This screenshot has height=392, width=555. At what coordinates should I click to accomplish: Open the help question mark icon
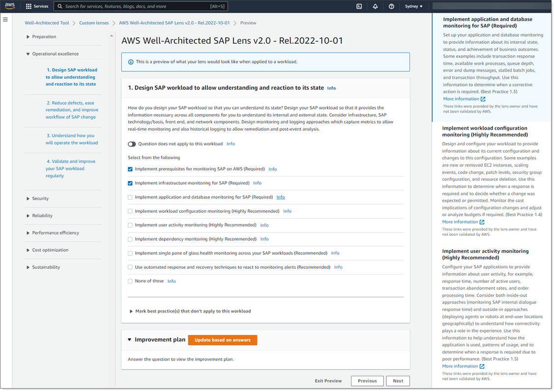[x=391, y=6]
